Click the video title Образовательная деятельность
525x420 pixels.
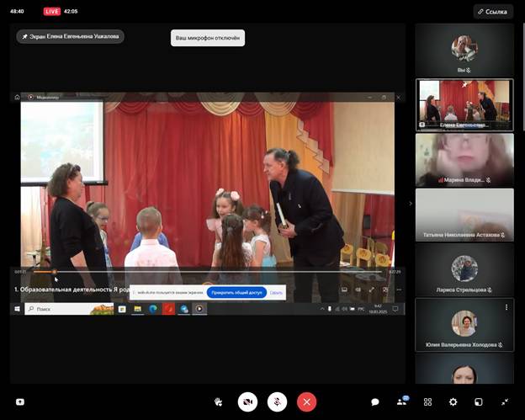click(x=72, y=290)
